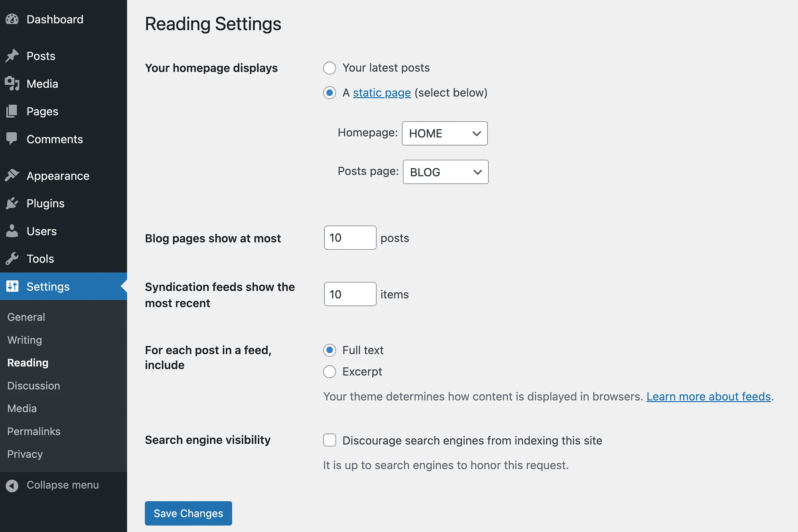Screen dimensions: 798x532
Task: Select the 'A static page' radio button
Action: coord(330,92)
